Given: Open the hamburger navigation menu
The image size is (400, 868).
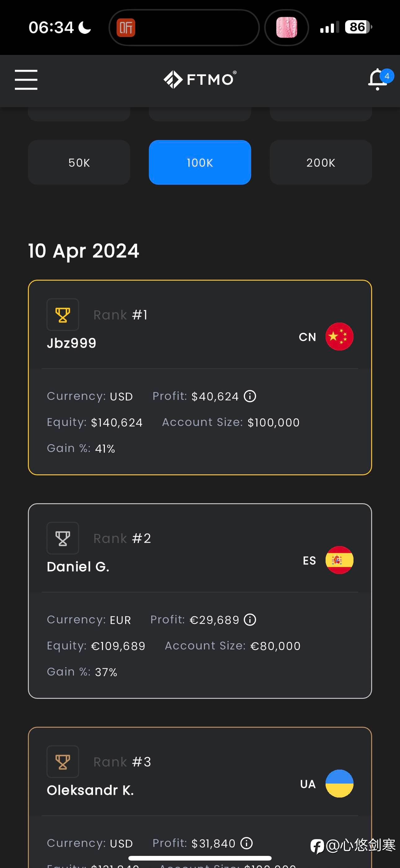Looking at the screenshot, I should tap(26, 80).
